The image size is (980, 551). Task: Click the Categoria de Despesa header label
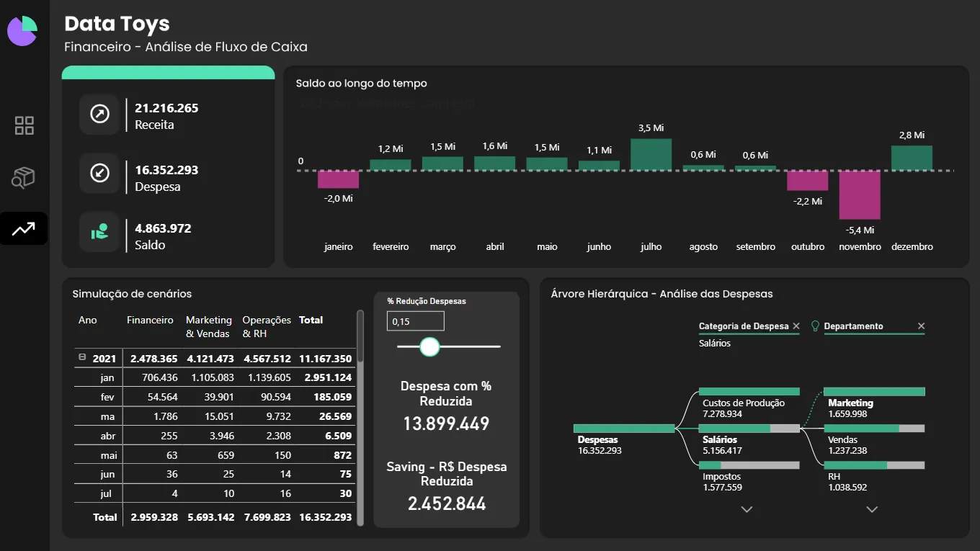[744, 326]
